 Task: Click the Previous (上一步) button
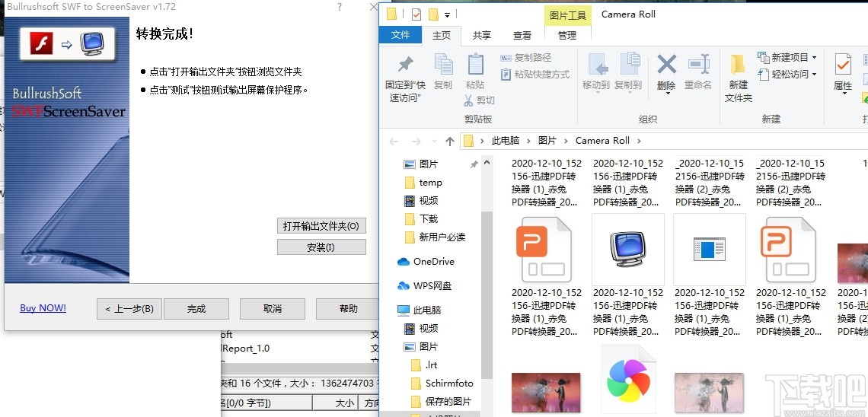(x=129, y=309)
